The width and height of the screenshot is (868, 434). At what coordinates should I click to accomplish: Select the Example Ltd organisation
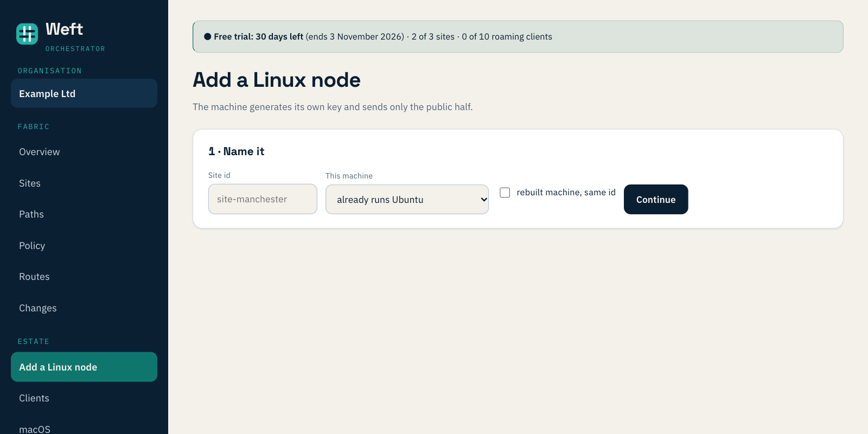point(84,93)
